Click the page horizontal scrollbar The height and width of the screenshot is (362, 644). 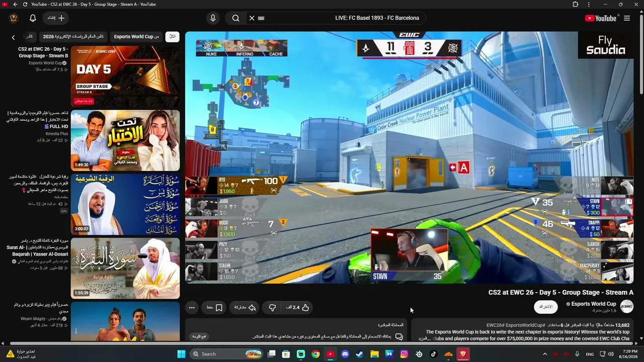coord(322,344)
